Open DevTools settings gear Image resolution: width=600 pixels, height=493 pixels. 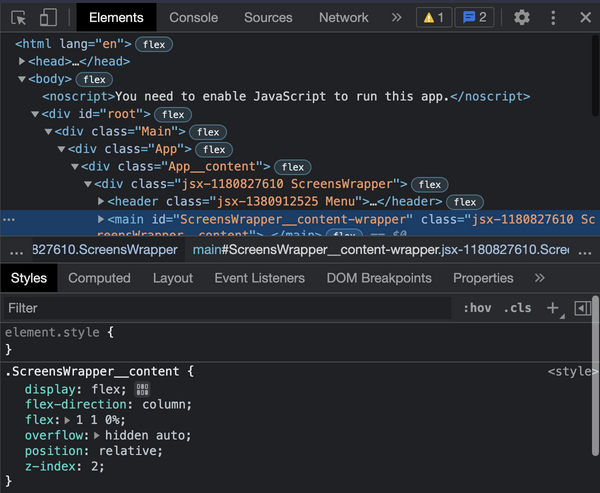[x=521, y=17]
